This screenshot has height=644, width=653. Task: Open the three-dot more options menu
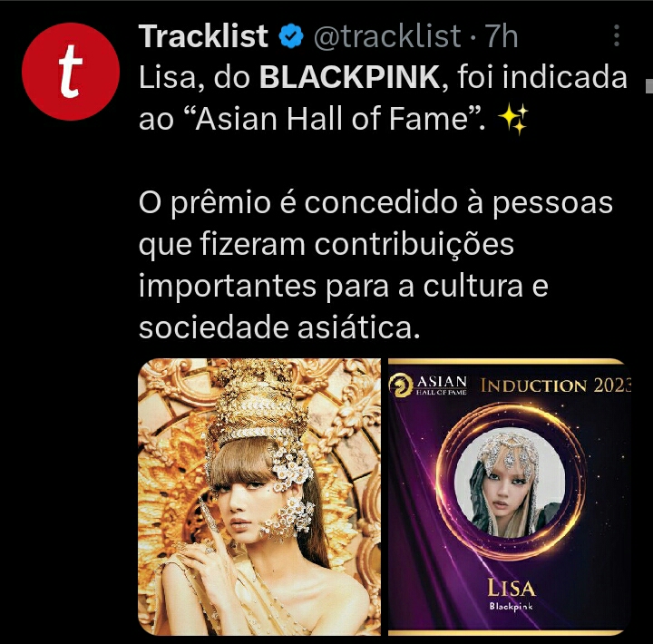tap(617, 35)
